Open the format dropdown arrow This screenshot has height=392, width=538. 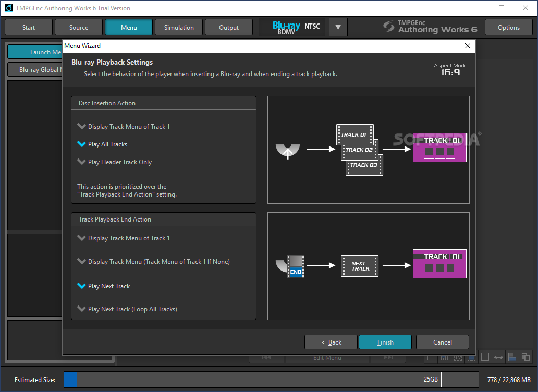click(x=338, y=28)
